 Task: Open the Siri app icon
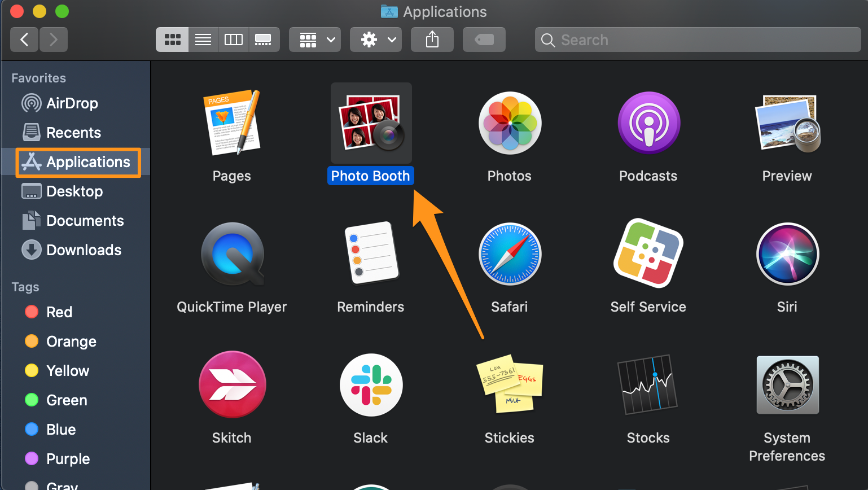click(x=787, y=254)
